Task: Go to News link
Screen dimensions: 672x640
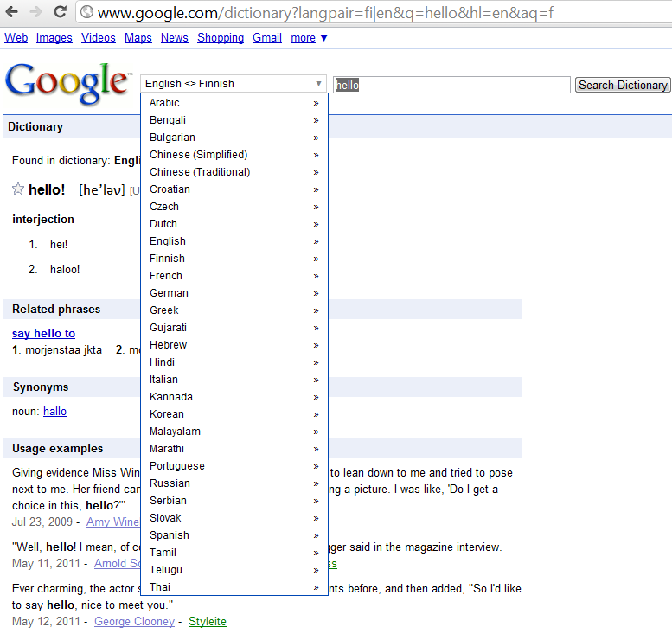Action: click(x=175, y=38)
